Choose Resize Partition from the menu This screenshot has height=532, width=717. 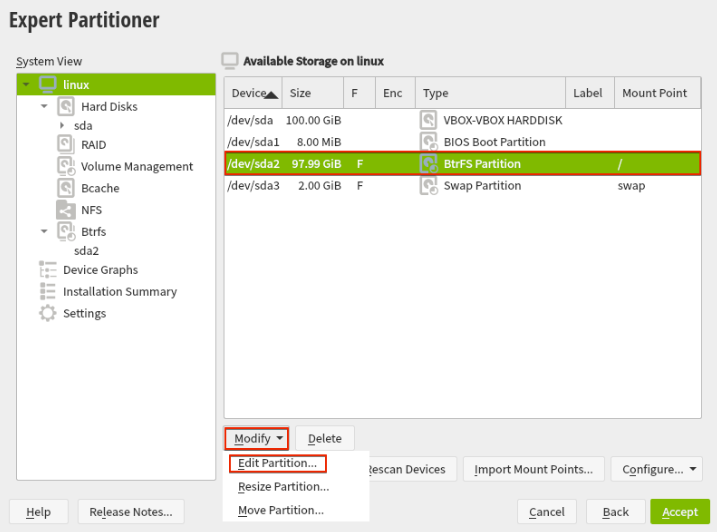284,487
